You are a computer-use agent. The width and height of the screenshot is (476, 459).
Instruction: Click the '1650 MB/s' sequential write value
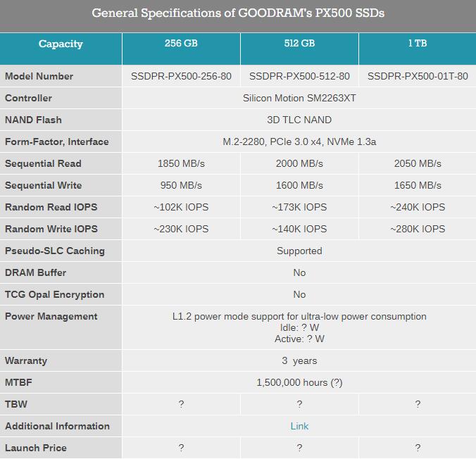(418, 185)
